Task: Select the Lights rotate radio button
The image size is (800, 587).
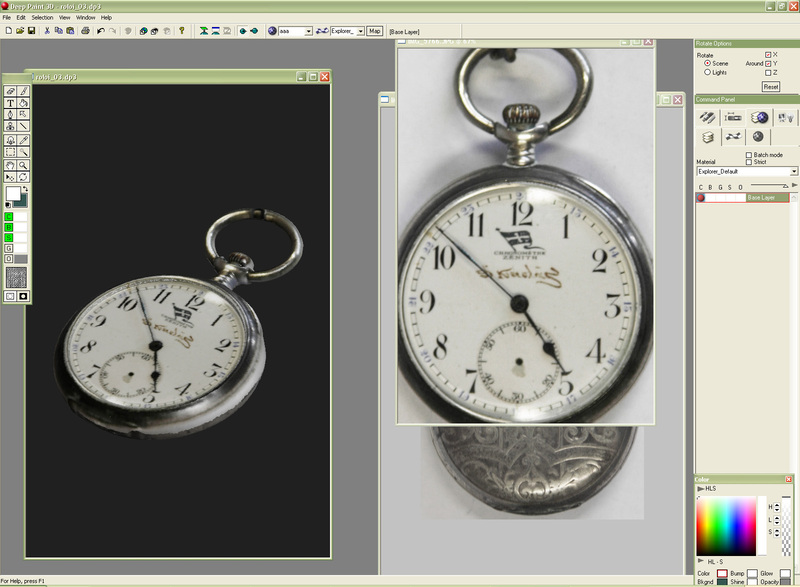Action: pyautogui.click(x=708, y=72)
